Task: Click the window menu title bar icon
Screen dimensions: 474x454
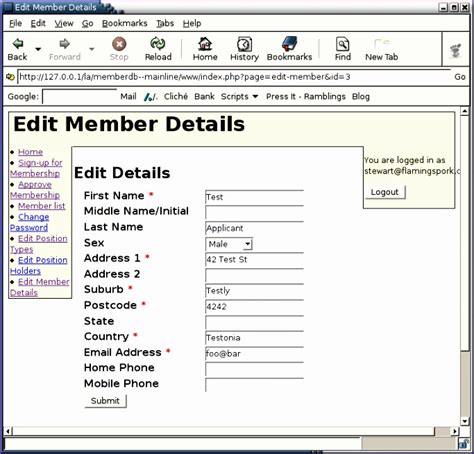Action: (8, 7)
